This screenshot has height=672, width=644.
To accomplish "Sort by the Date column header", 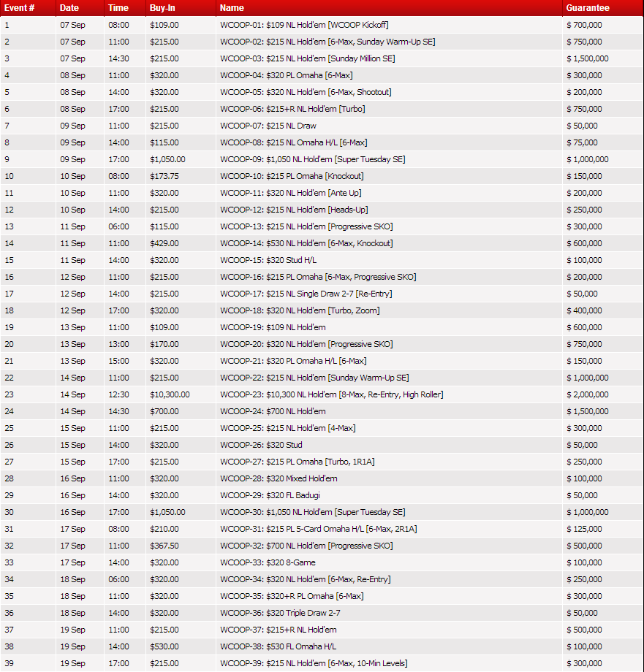I will [69, 8].
